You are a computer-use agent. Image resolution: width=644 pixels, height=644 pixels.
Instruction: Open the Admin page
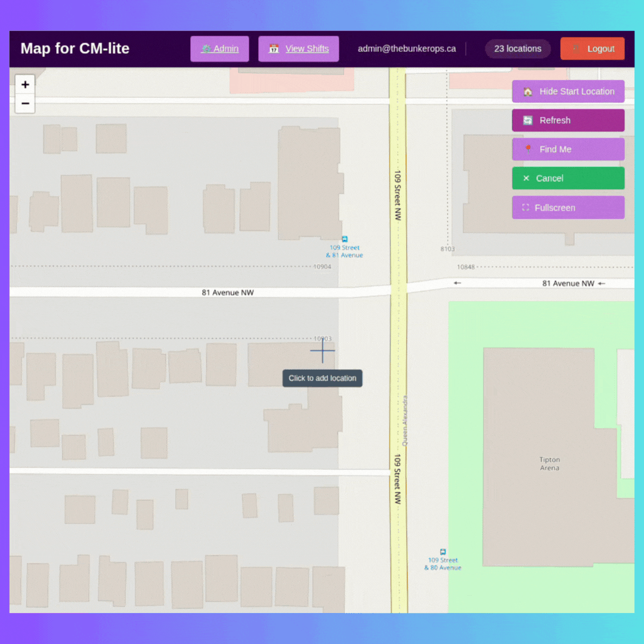[x=219, y=48]
